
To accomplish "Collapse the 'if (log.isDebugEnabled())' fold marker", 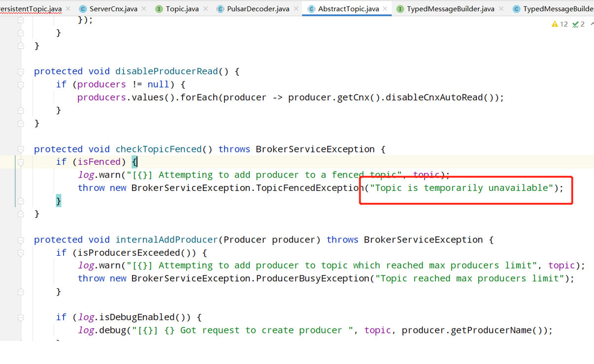I will click(21, 318).
